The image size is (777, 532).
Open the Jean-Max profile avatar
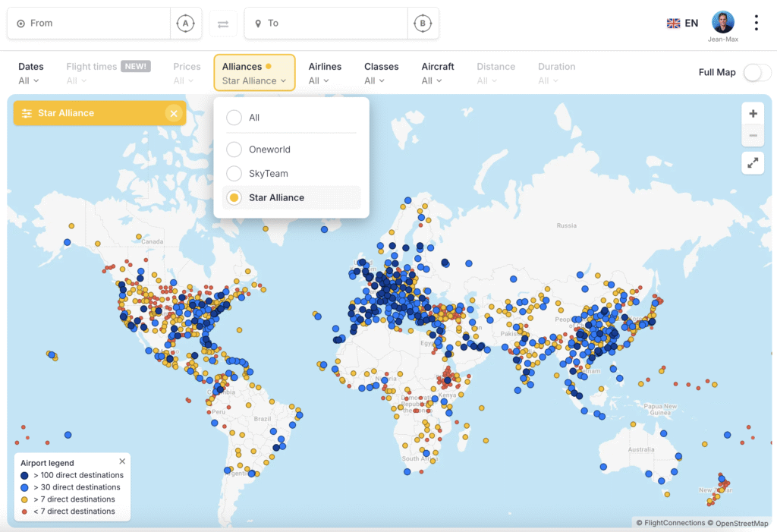point(722,22)
